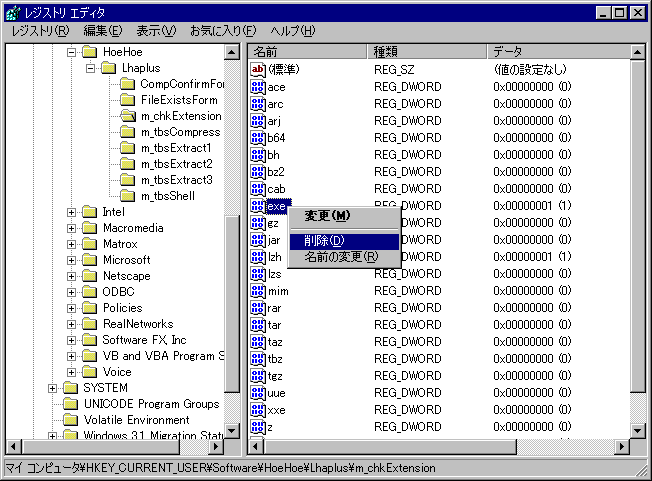Click the DWORD icon beside the tgz value
This screenshot has width=652, height=481.
[x=257, y=376]
